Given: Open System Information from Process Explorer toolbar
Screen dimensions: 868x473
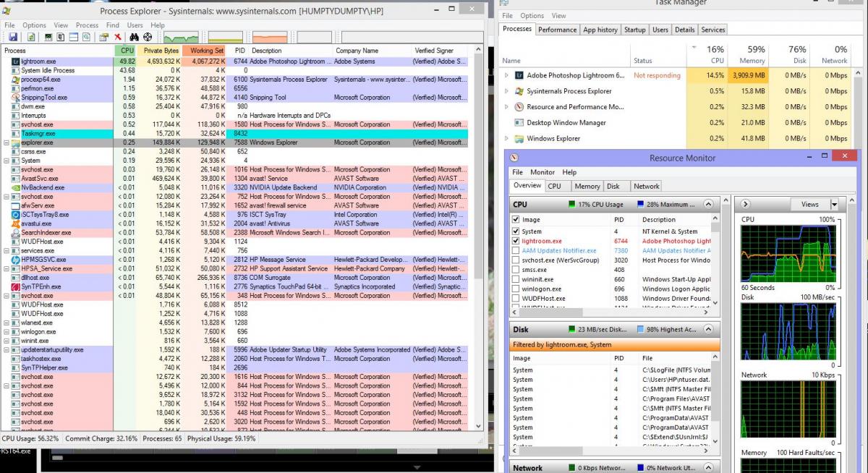Looking at the screenshot, I should coord(48,37).
